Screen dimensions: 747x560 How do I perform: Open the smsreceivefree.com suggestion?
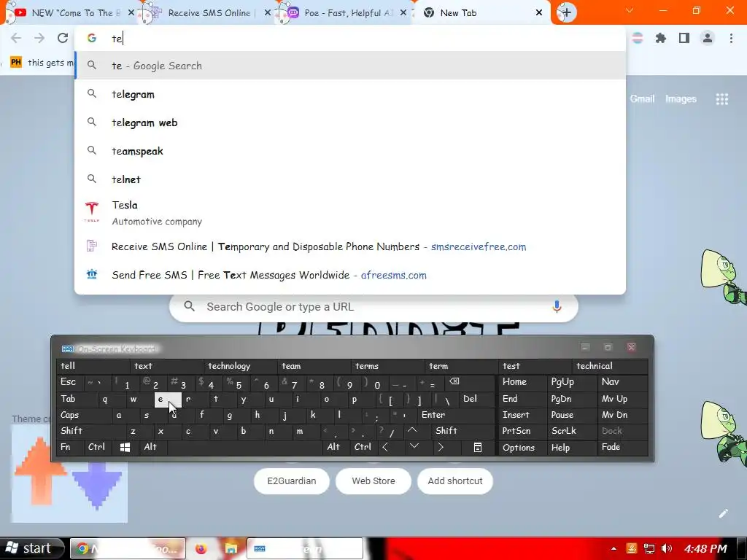350,246
